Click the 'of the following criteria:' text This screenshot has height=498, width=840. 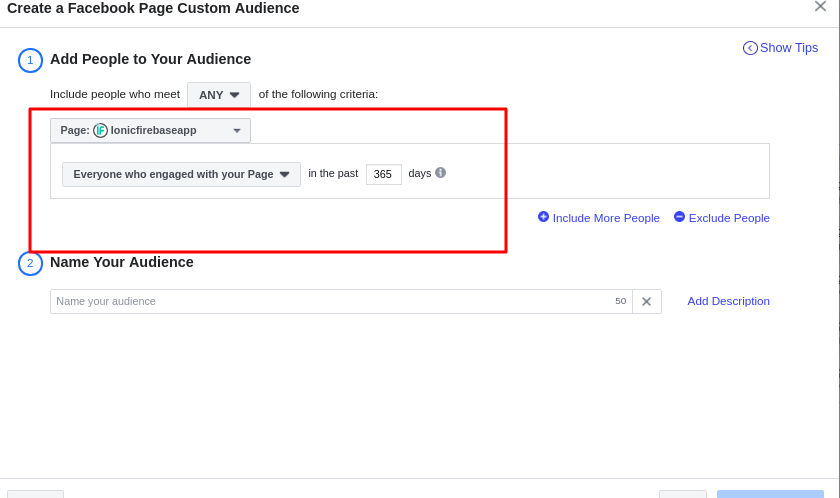point(318,94)
